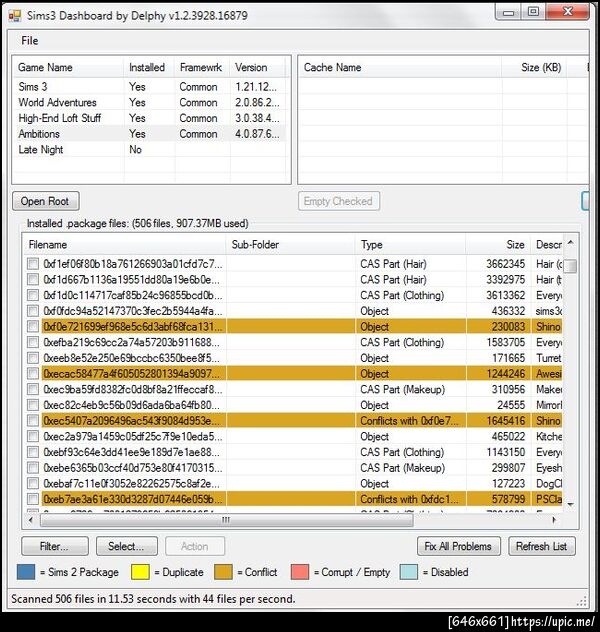Tick checkbox for conflict file 0xeb7ae3a61e330d3287d07446e059b
The height and width of the screenshot is (632, 600).
coord(33,499)
